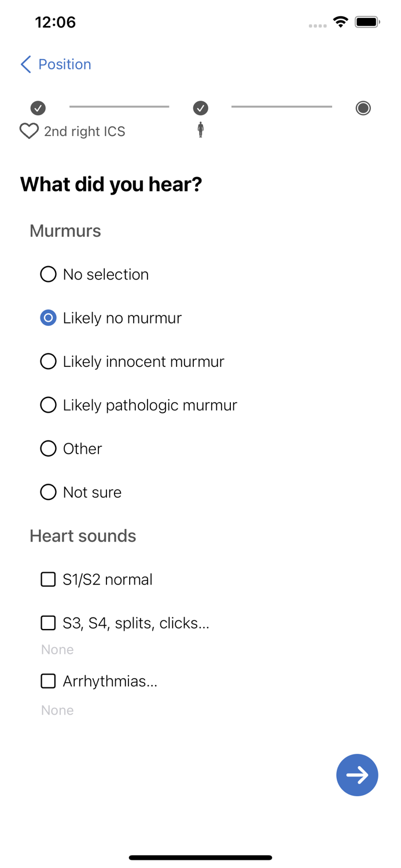Check the Arrhythmias checkbox
The image size is (401, 868).
coord(48,681)
